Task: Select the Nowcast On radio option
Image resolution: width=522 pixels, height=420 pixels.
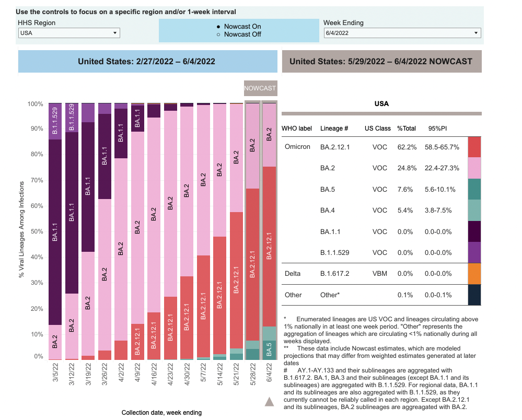Action: [x=218, y=27]
